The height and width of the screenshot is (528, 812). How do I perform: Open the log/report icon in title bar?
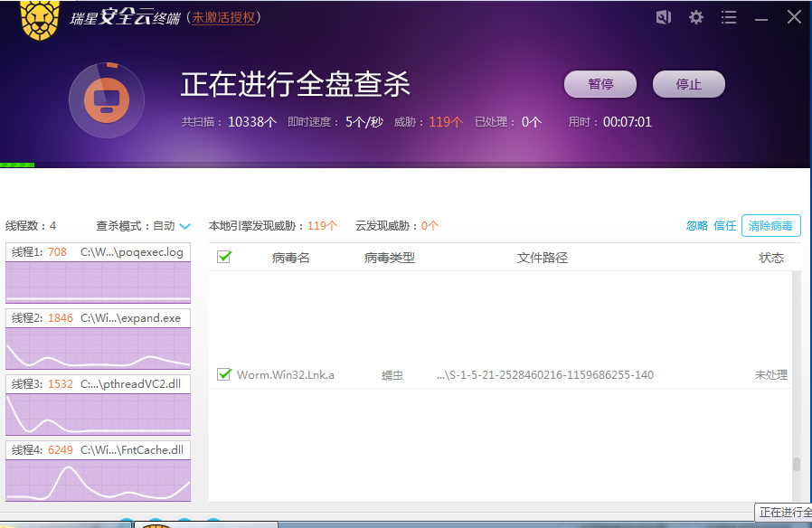point(664,17)
